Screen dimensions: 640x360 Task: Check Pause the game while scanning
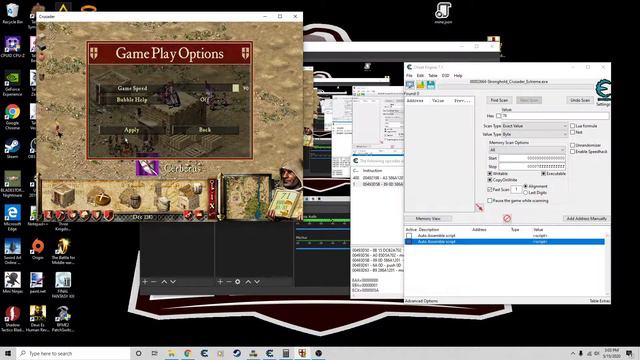coord(490,200)
